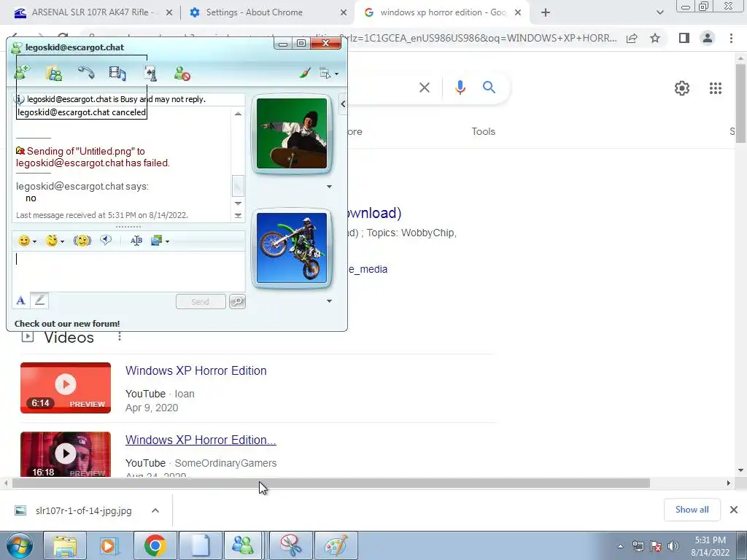The width and height of the screenshot is (747, 560).
Task: Click Tools under the Google search bar
Action: (x=484, y=131)
